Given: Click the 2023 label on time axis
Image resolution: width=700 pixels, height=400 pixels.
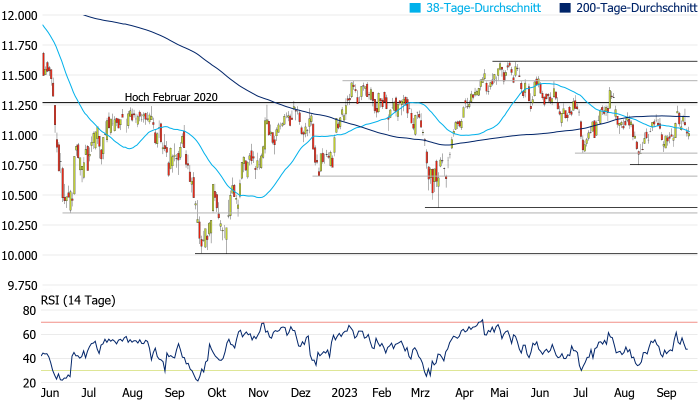Looking at the screenshot, I should coord(343,393).
